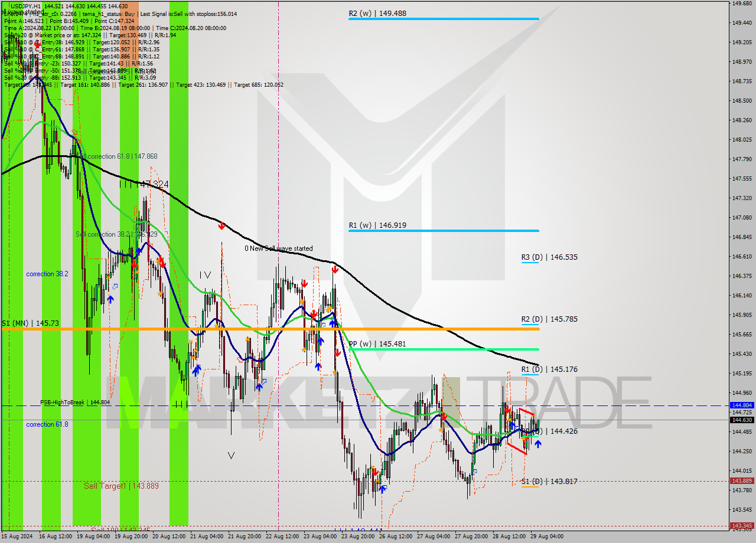Screen dimensions: 756x543
Task: Click the red 143.345 price tag
Action: coord(742,525)
